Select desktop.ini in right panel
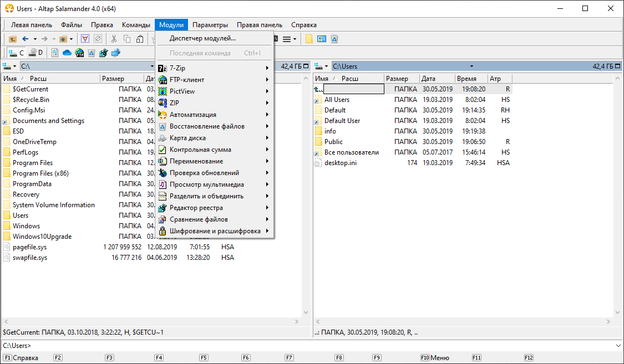The image size is (624, 364). (x=340, y=162)
